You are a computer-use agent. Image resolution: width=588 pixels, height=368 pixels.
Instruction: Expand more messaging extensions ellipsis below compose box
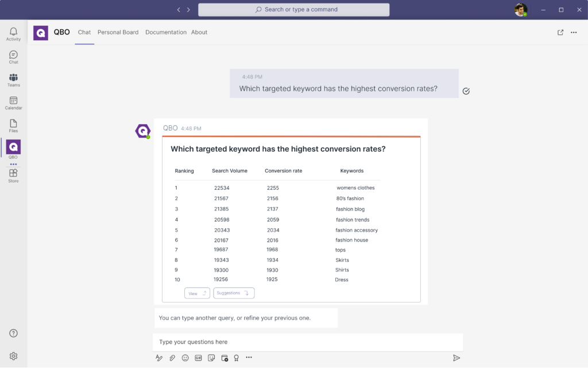[x=249, y=358]
